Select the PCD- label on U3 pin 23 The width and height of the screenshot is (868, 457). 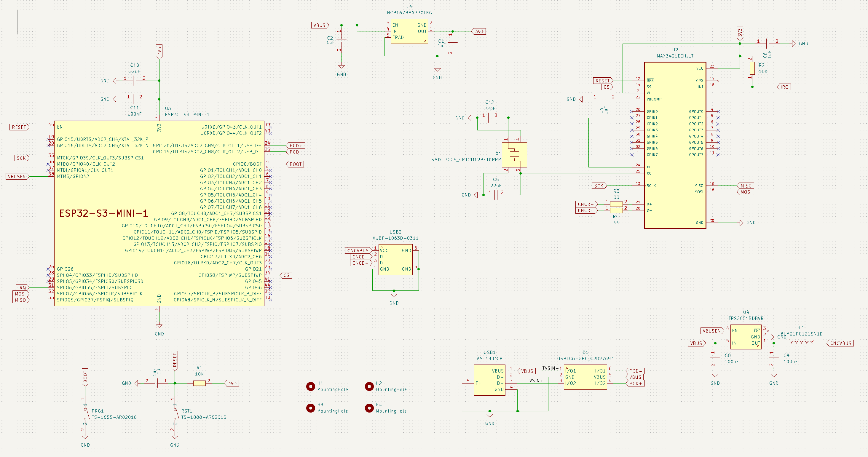coord(295,152)
